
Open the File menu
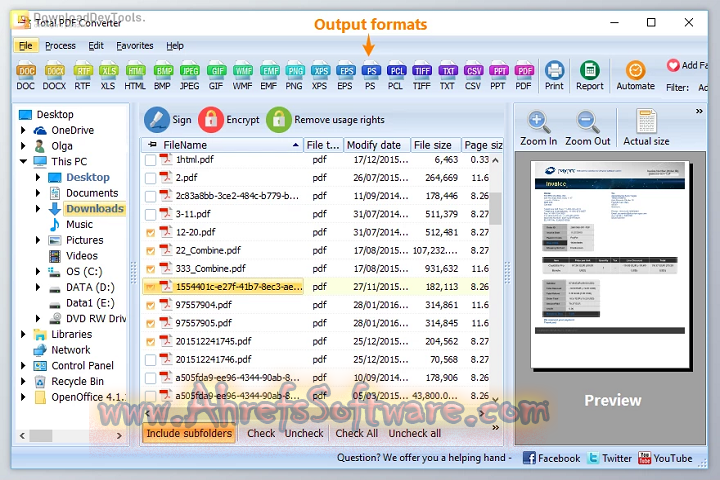[x=26, y=46]
